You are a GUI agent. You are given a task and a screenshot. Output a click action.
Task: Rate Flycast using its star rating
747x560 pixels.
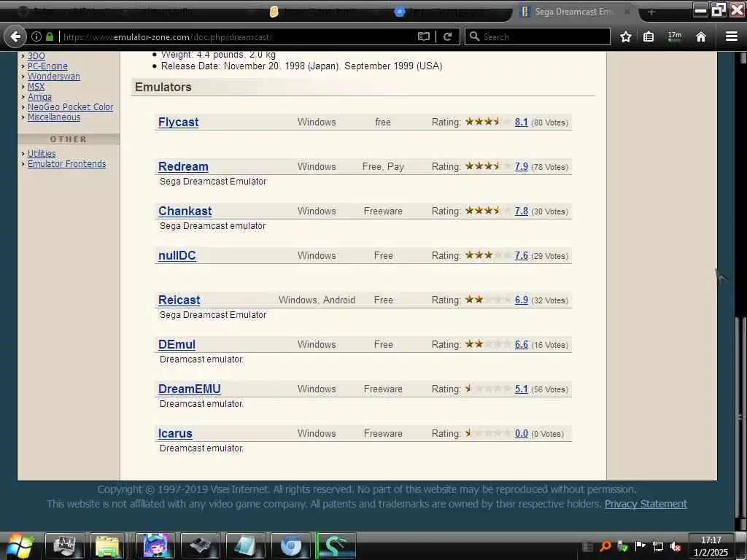point(488,122)
